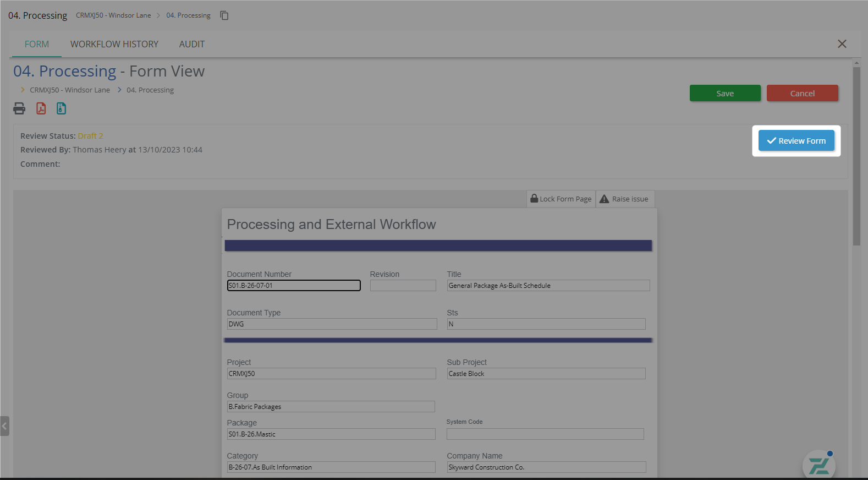
Task: Click the 04. Processing - Form View title
Action: (x=109, y=72)
